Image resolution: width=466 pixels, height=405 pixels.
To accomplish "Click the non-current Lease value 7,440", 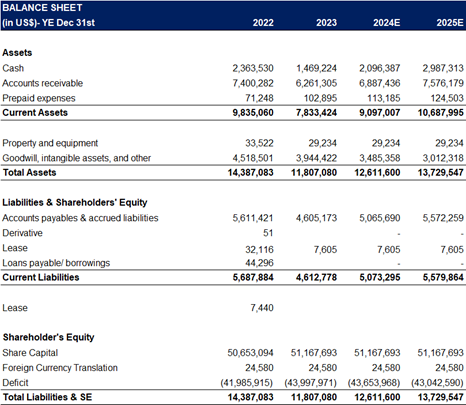I will 262,308.
